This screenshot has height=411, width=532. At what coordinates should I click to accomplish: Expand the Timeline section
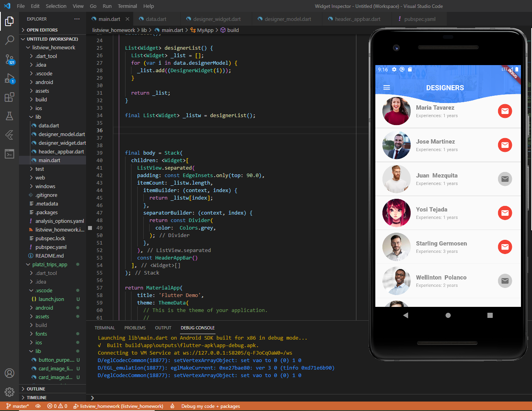coord(52,398)
